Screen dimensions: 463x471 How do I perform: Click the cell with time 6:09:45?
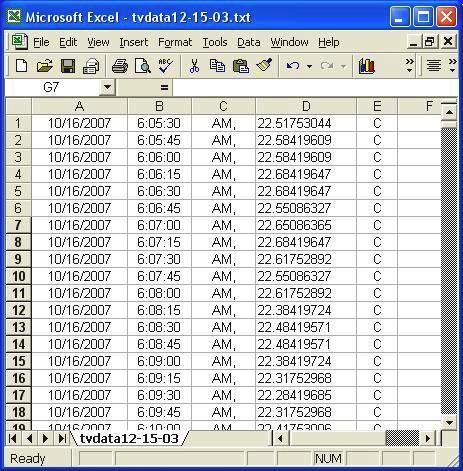pyautogui.click(x=159, y=412)
